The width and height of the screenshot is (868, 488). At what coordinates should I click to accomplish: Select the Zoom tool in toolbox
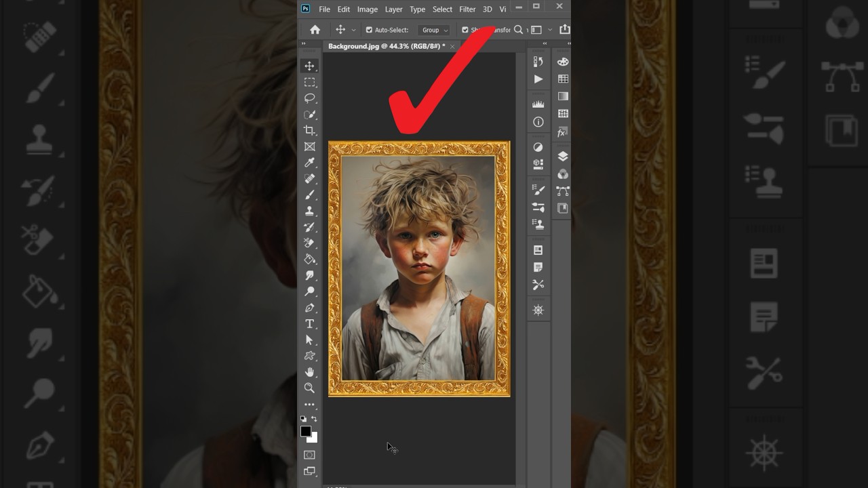pyautogui.click(x=309, y=388)
